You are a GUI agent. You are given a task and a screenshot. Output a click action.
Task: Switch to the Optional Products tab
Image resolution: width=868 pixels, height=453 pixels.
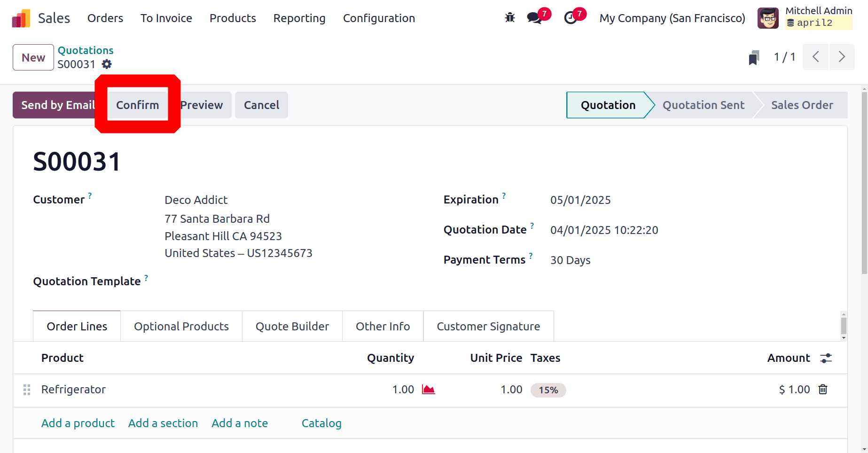(x=181, y=327)
